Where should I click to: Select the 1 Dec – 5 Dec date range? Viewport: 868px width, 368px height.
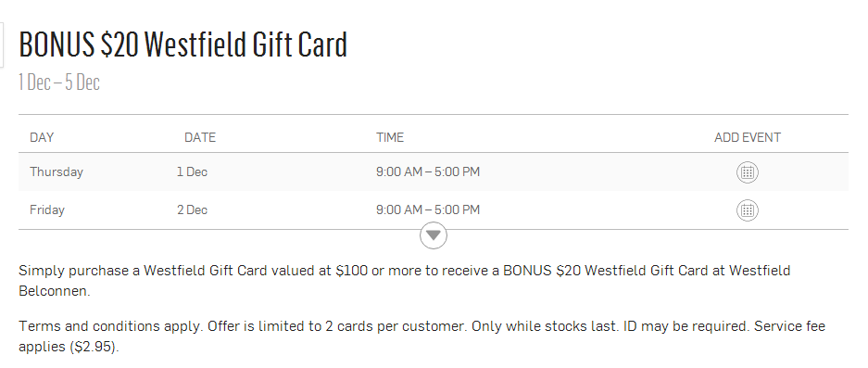[59, 82]
